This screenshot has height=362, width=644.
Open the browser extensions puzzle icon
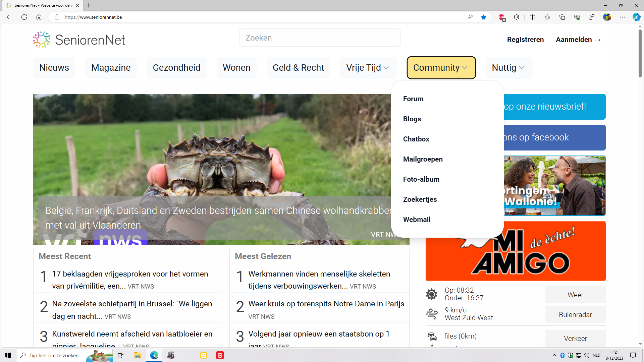pyautogui.click(x=517, y=17)
